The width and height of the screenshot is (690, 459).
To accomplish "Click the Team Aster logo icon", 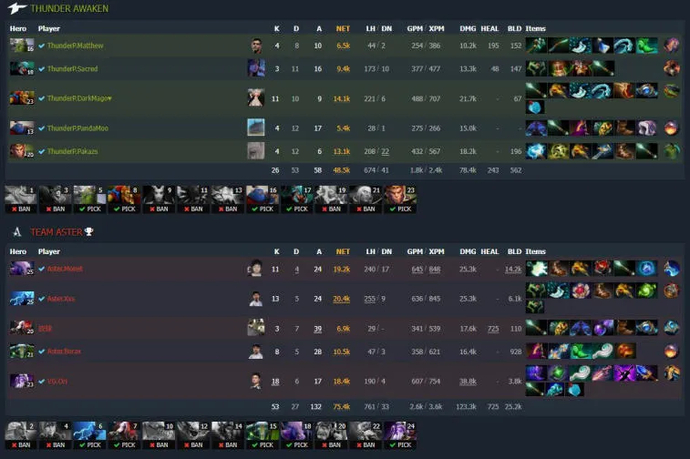I will [x=17, y=232].
